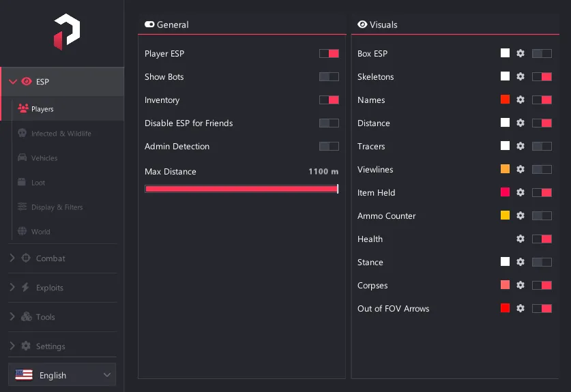Click the globe icon next to World
Viewport: 571px width, 392px height.
point(23,231)
